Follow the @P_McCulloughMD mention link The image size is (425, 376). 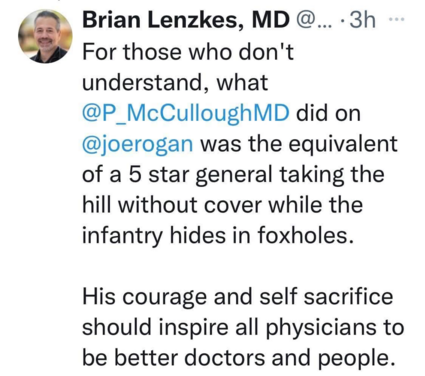186,114
